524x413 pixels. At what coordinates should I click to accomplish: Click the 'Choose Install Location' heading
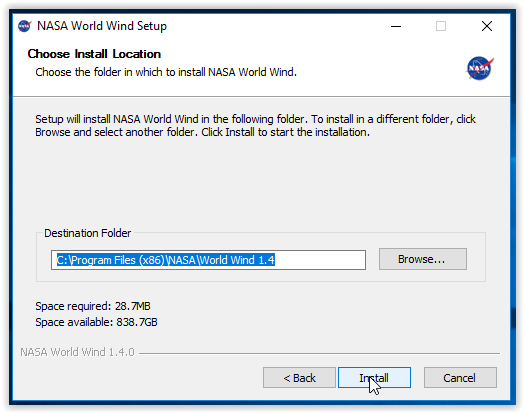(94, 54)
